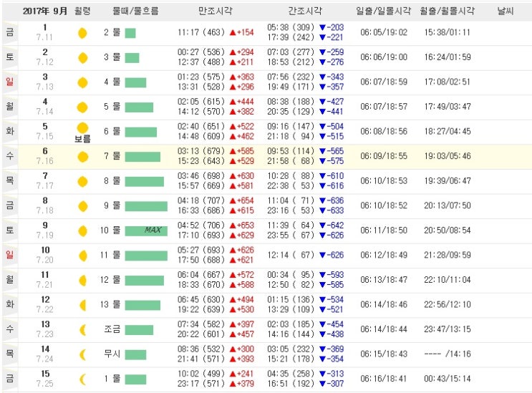Click the blue down-triangle next to -307

[323, 384]
